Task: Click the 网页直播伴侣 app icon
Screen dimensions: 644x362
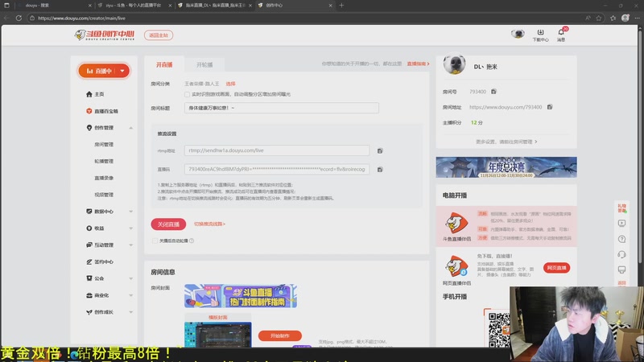Action: [x=456, y=265]
